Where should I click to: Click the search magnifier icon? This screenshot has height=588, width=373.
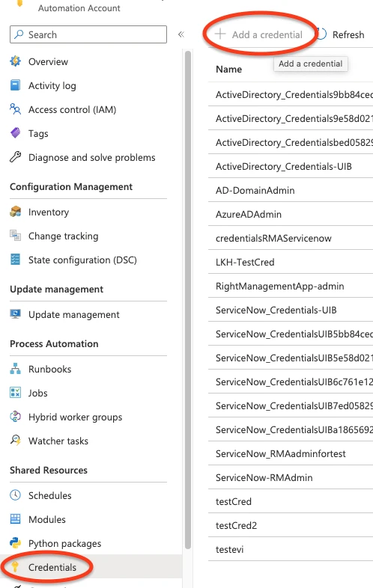point(19,34)
